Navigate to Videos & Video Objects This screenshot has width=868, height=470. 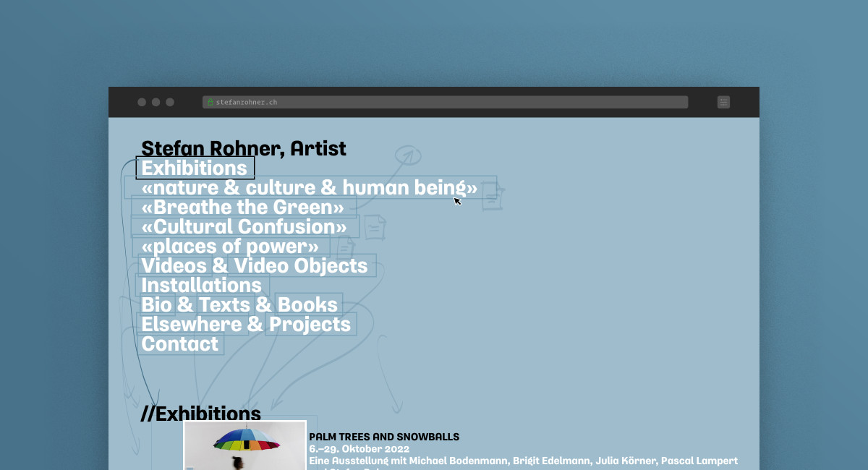coord(254,266)
